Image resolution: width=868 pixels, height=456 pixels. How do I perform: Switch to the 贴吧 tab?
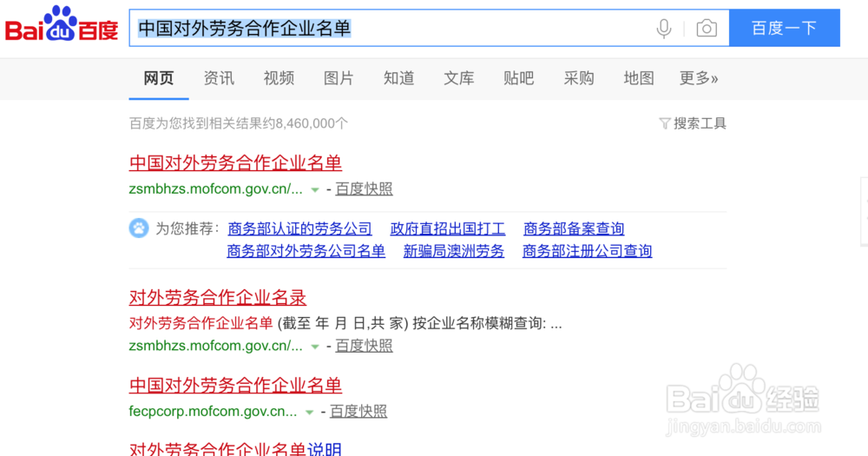click(x=518, y=78)
